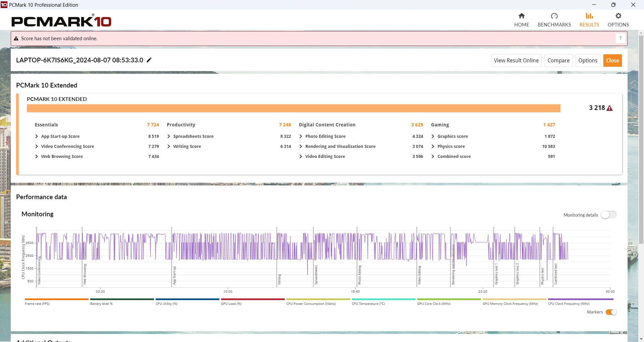This screenshot has width=644, height=342.
Task: Click the Video Conferencing timeline marker
Action: 39,271
